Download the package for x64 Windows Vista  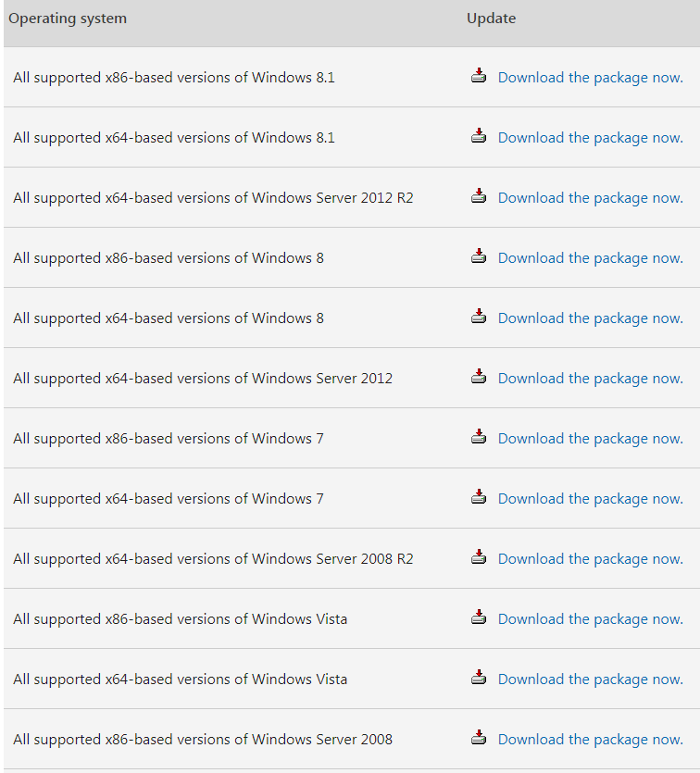click(x=591, y=679)
